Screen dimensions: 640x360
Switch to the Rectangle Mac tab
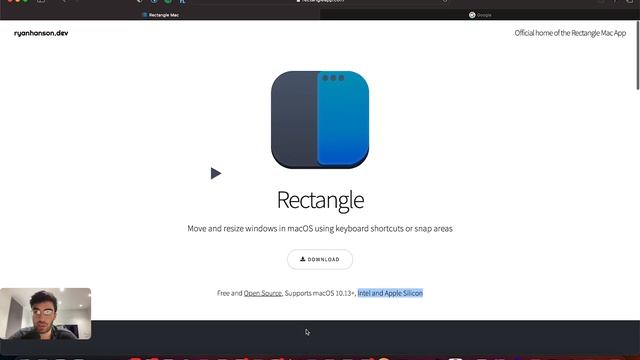[x=160, y=15]
